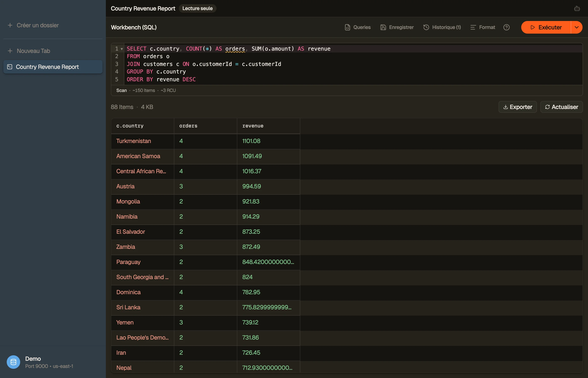Sort by the c.country column header
588x378 pixels.
[143, 126]
